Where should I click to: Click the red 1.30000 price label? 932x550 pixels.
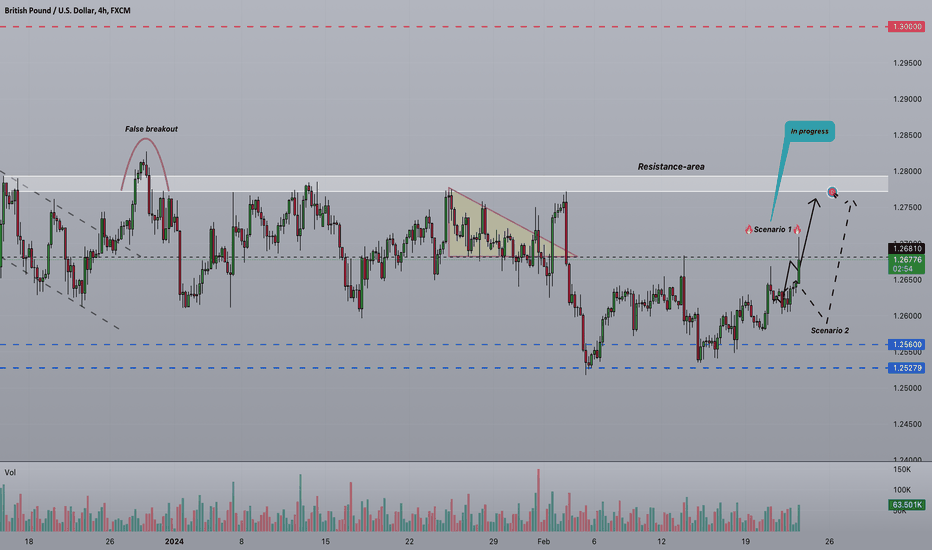906,27
